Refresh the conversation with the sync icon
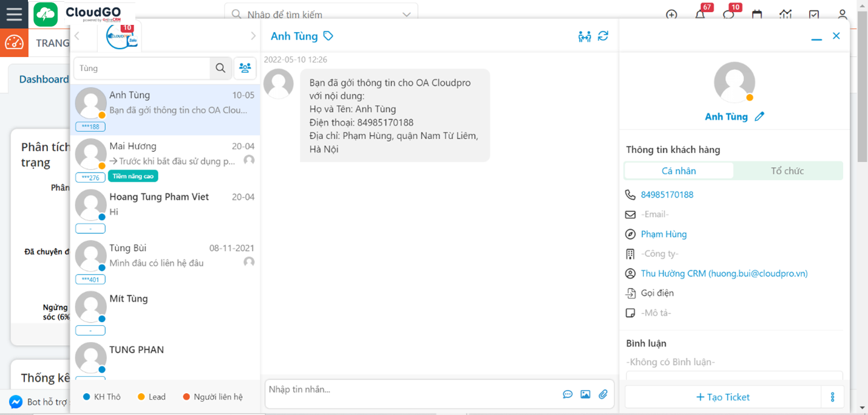This screenshot has width=868, height=415. pos(603,36)
